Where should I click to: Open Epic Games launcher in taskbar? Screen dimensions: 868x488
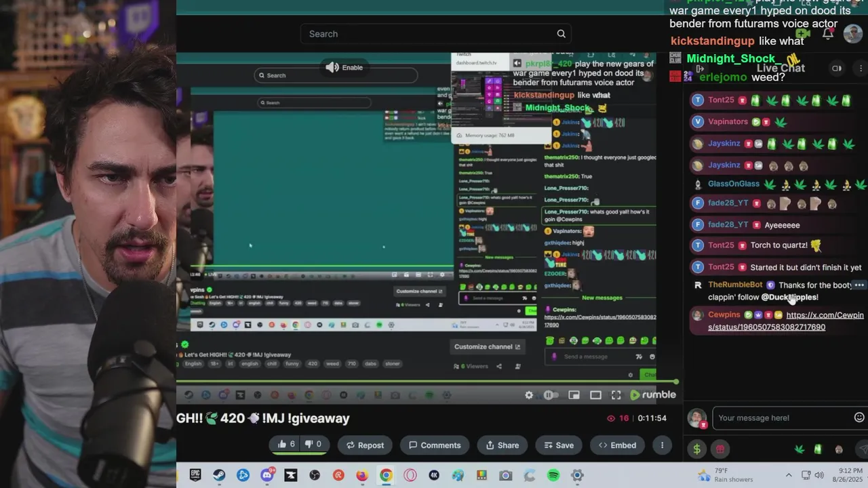pyautogui.click(x=195, y=475)
